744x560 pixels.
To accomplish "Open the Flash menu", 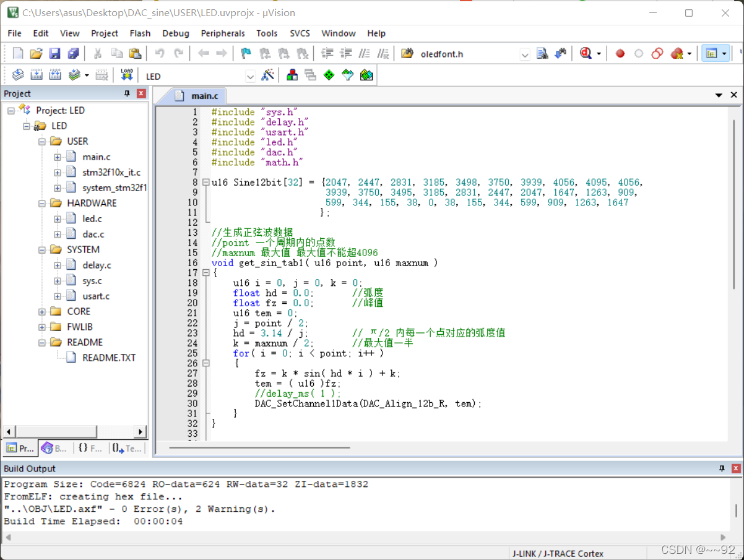I will (140, 33).
